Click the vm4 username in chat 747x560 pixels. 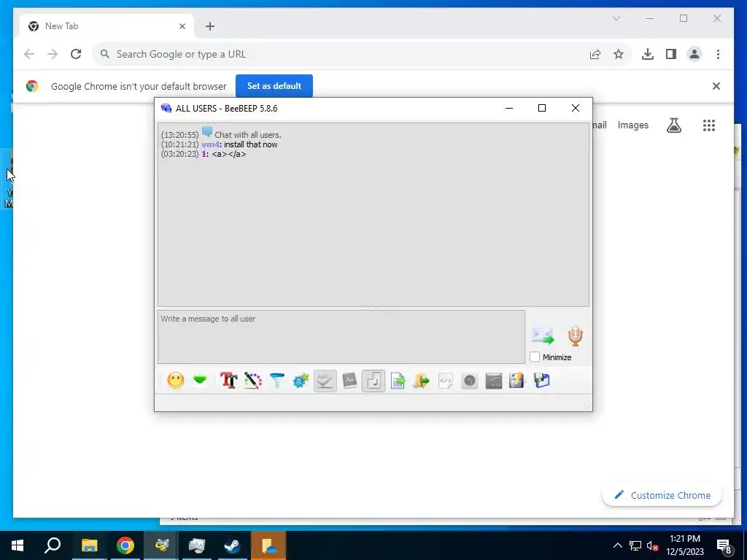pyautogui.click(x=210, y=144)
